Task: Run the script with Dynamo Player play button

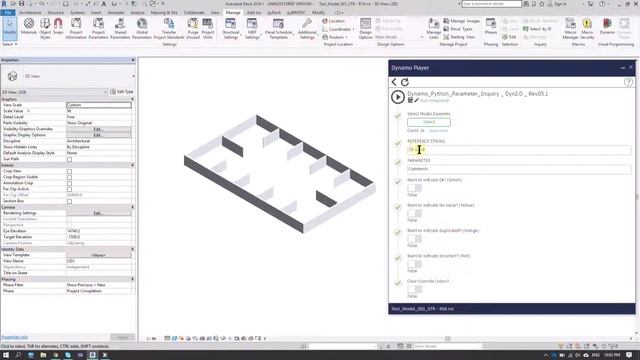Action: coord(398,97)
